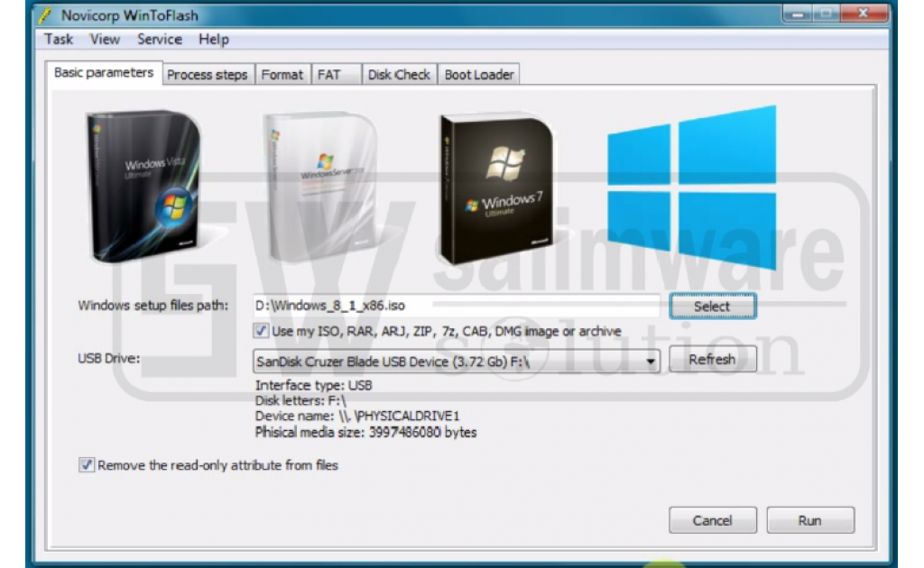924x568 pixels.
Task: Refresh the USB drive list
Action: 712,359
